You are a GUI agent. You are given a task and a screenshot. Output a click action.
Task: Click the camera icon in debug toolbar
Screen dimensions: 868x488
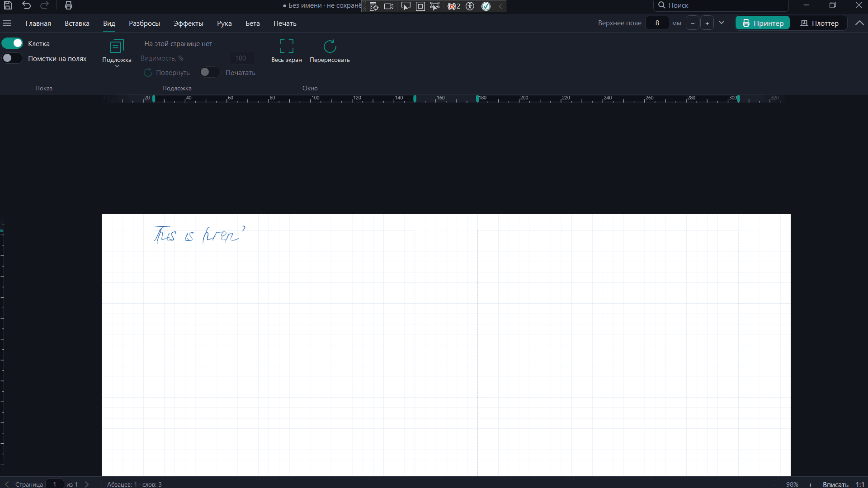[389, 6]
